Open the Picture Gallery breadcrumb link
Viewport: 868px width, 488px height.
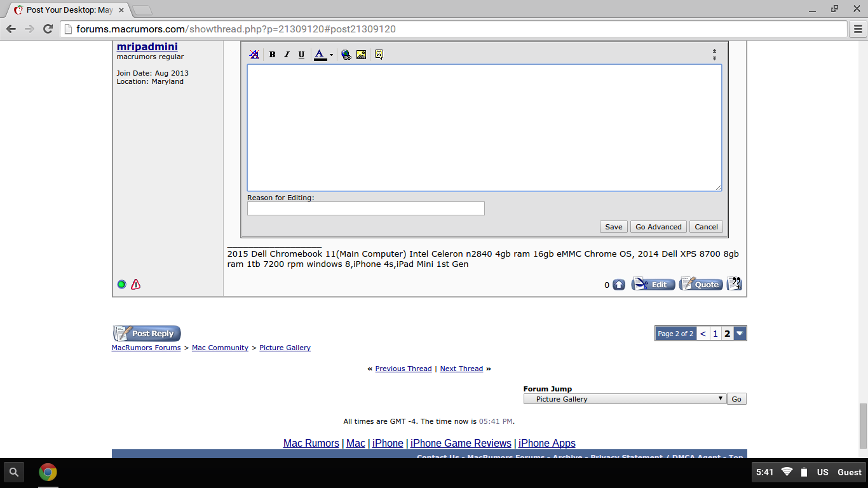[285, 348]
